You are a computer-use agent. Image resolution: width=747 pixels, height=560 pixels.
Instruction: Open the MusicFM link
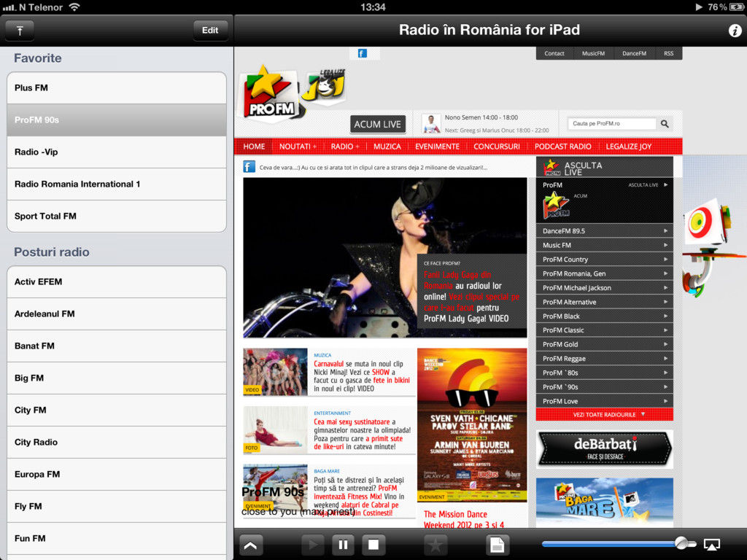point(594,53)
